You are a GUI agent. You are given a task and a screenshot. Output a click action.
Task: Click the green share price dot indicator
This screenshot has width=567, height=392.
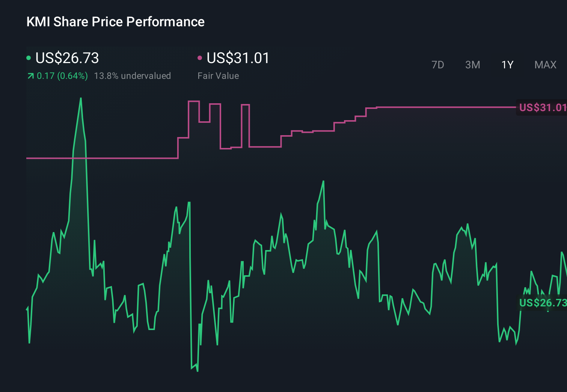click(29, 58)
